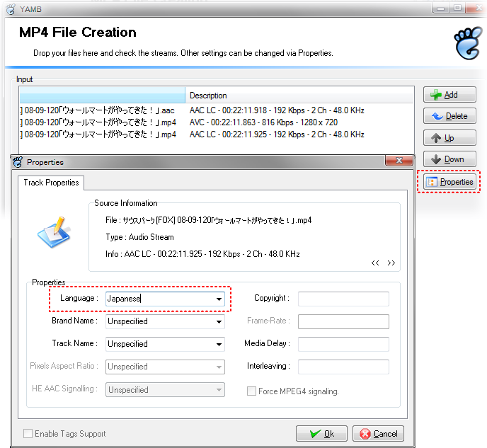Cancel the Properties dialog
This screenshot has width=487, height=448.
378,433
